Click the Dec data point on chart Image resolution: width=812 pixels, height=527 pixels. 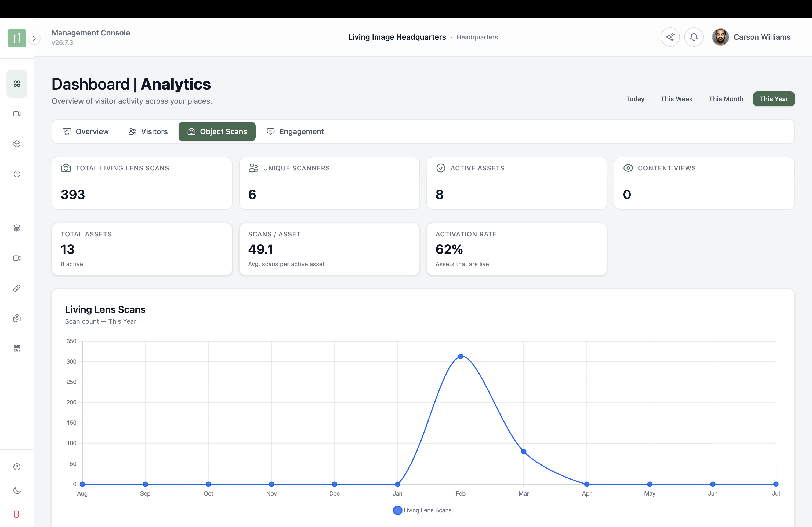tap(334, 484)
